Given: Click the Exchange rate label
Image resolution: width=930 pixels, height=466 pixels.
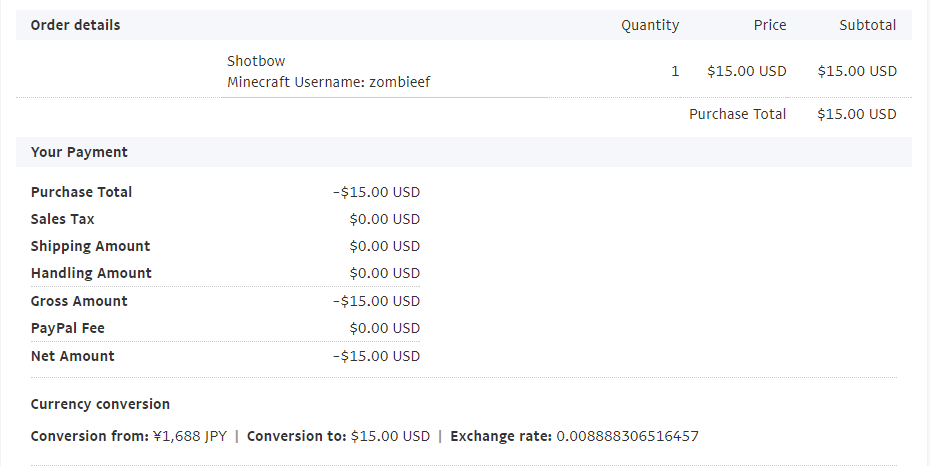Looking at the screenshot, I should 501,436.
